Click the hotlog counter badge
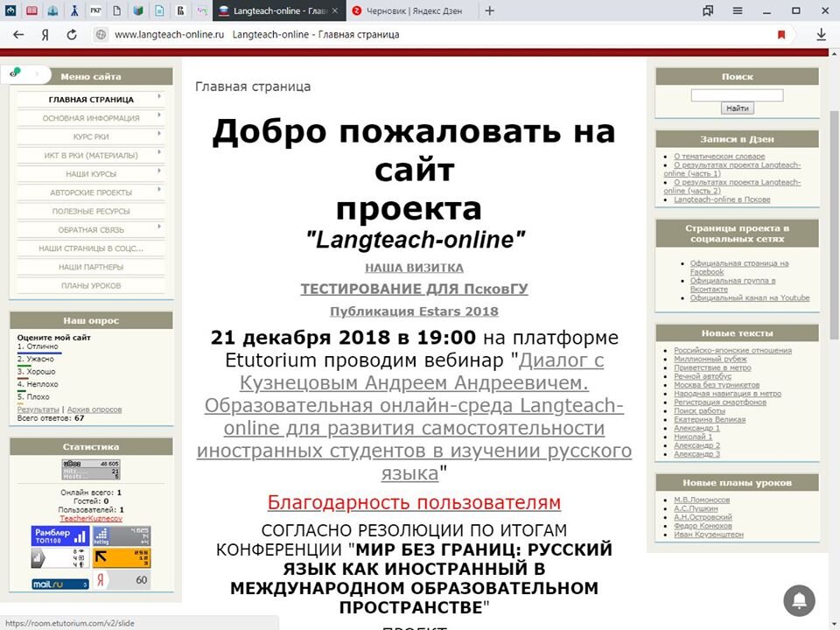The height and width of the screenshot is (630, 840). coord(122,535)
